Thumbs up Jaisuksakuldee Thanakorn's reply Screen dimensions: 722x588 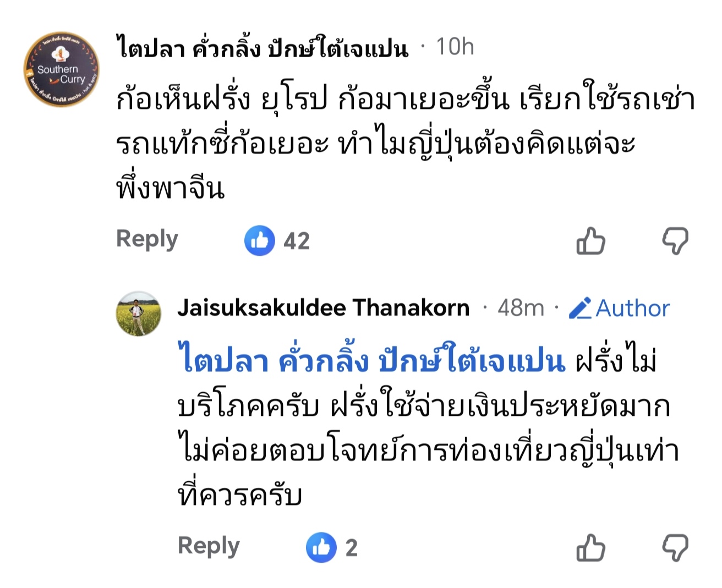pyautogui.click(x=590, y=548)
